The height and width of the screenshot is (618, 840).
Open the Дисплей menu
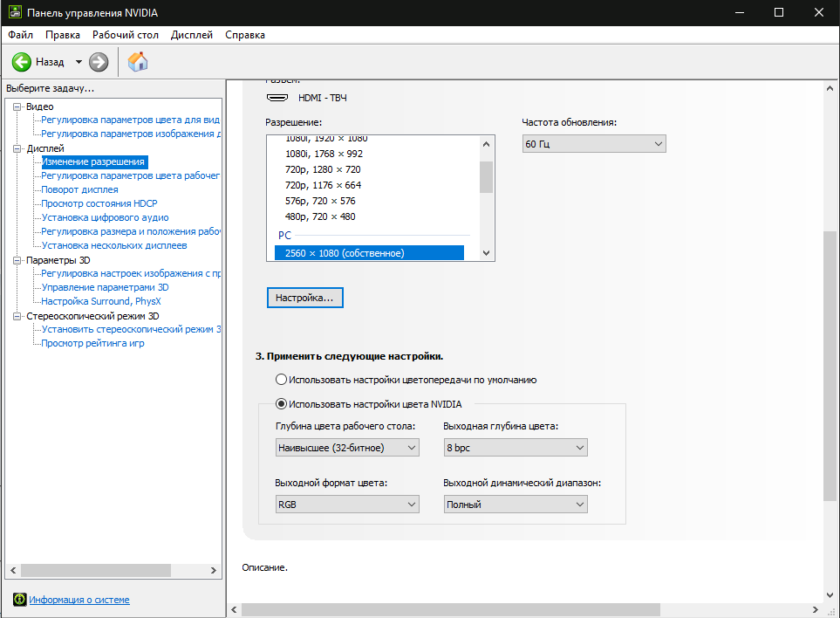pyautogui.click(x=192, y=35)
